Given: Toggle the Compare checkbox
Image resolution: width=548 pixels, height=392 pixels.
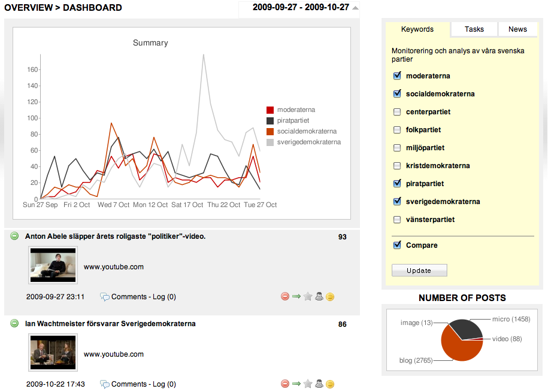Looking at the screenshot, I should click(x=397, y=245).
